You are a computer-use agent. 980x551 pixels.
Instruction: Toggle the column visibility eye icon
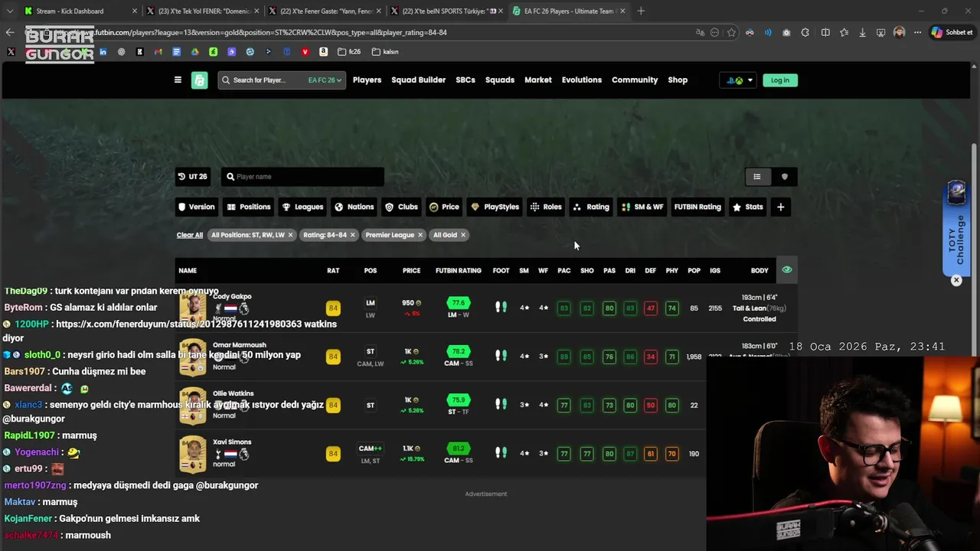click(x=786, y=270)
